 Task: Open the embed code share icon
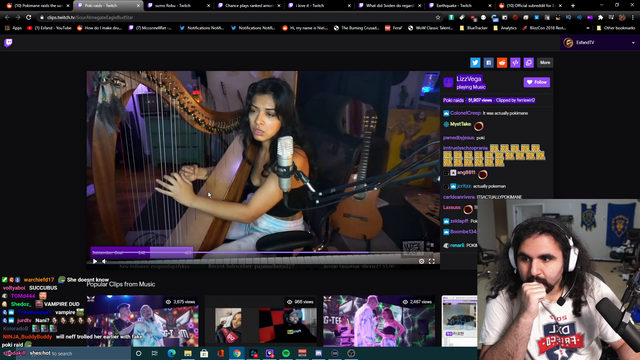[515, 62]
